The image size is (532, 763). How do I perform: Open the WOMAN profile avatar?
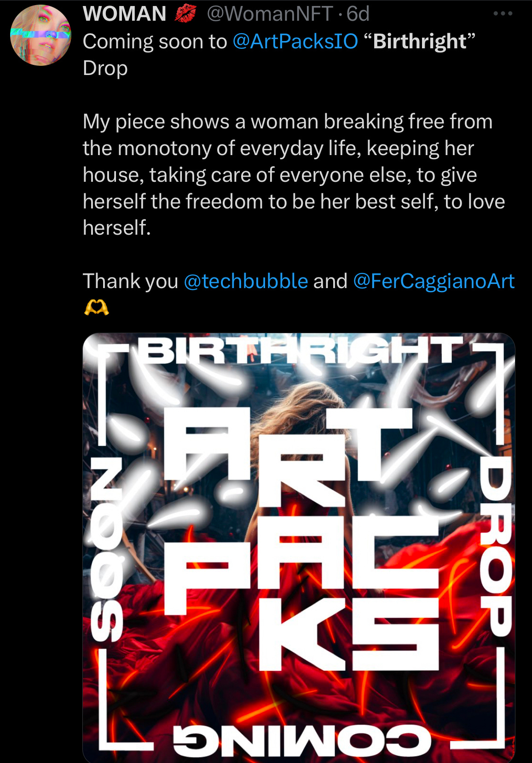41,35
